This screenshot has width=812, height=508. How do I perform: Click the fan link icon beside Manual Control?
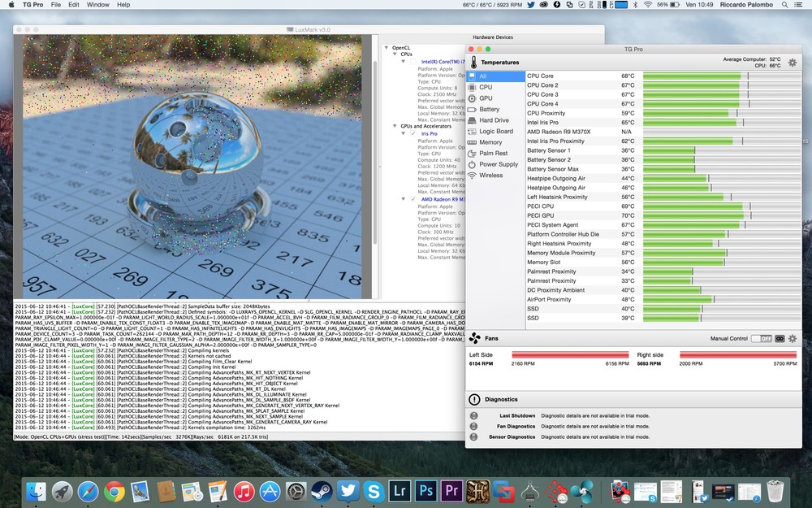[780, 338]
